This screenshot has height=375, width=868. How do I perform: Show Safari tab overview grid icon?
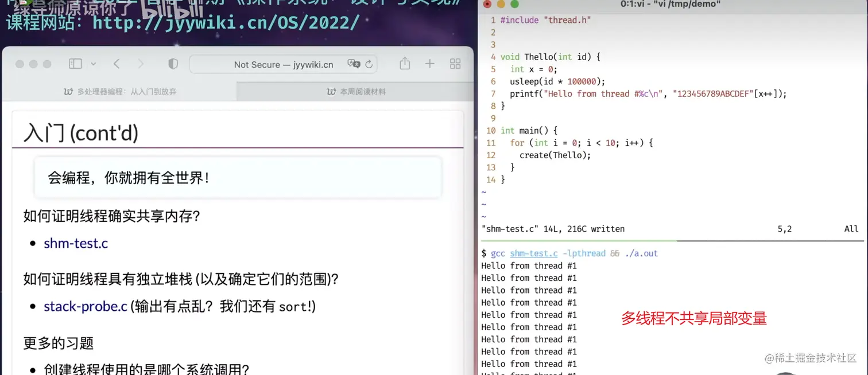click(455, 64)
